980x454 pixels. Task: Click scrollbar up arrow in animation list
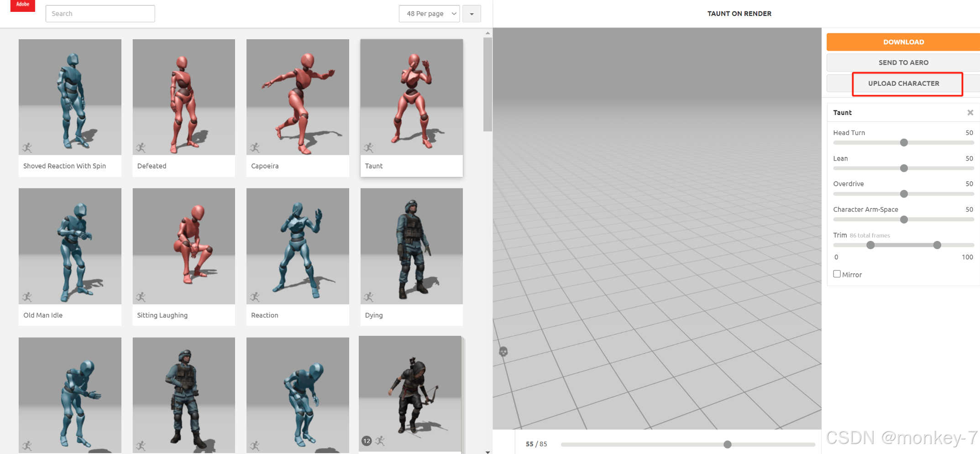coord(487,33)
